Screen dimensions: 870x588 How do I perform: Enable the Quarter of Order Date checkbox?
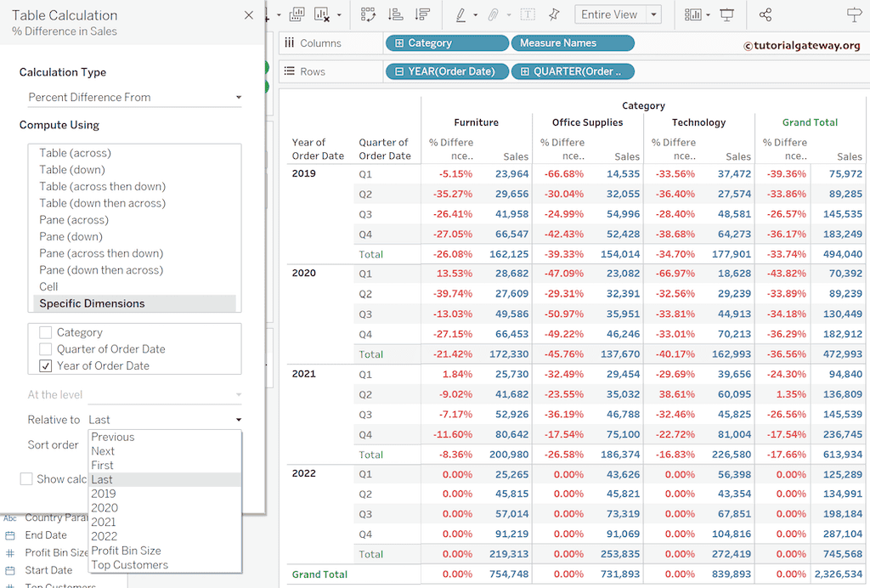pyautogui.click(x=46, y=349)
